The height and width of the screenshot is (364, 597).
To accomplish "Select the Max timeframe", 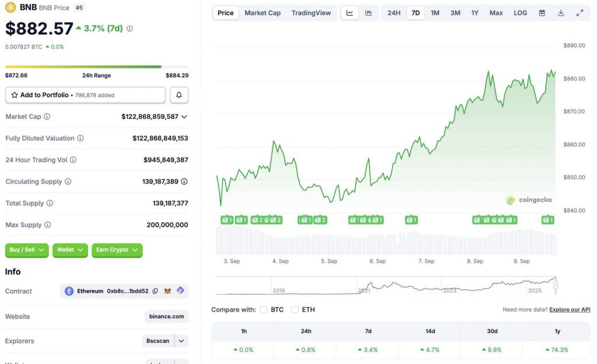I will (x=496, y=13).
